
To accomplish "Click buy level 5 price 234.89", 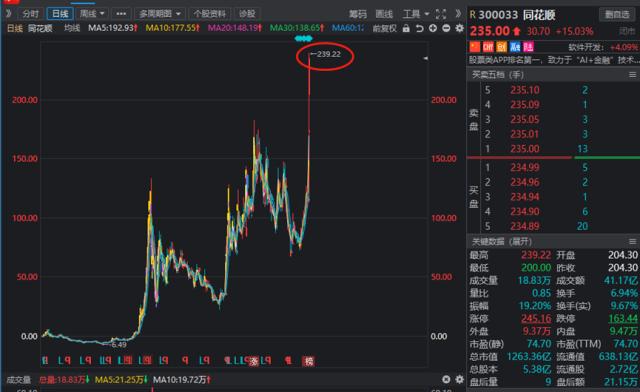I will pyautogui.click(x=524, y=226).
